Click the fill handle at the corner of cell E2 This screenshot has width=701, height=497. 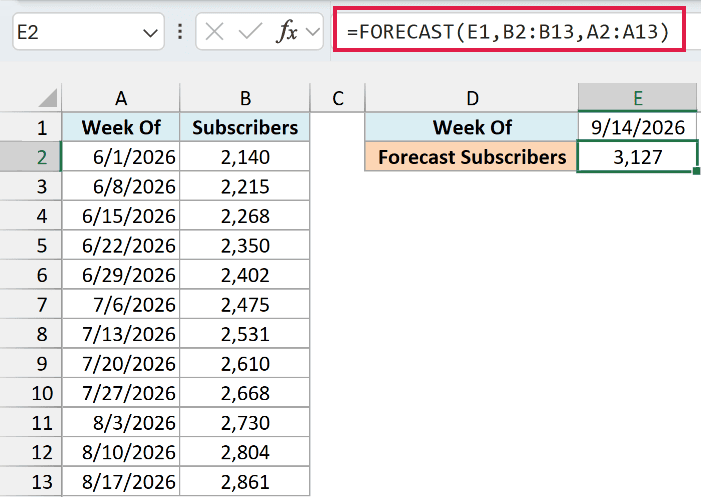pyautogui.click(x=697, y=171)
